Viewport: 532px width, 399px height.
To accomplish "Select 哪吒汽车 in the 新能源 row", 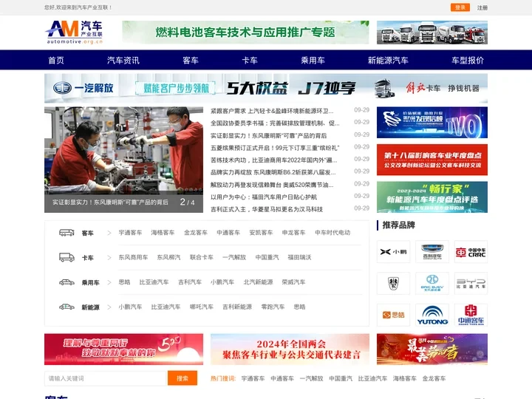I will coord(202,307).
